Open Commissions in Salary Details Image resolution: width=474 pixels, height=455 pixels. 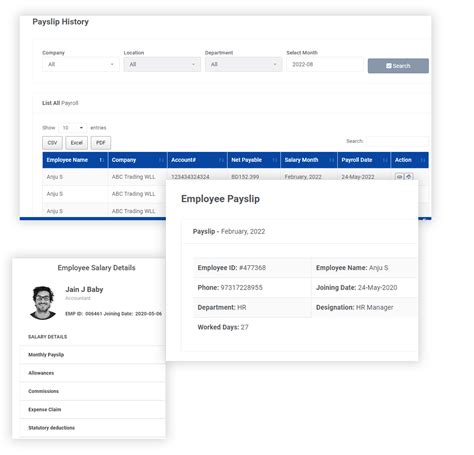[x=92, y=391]
